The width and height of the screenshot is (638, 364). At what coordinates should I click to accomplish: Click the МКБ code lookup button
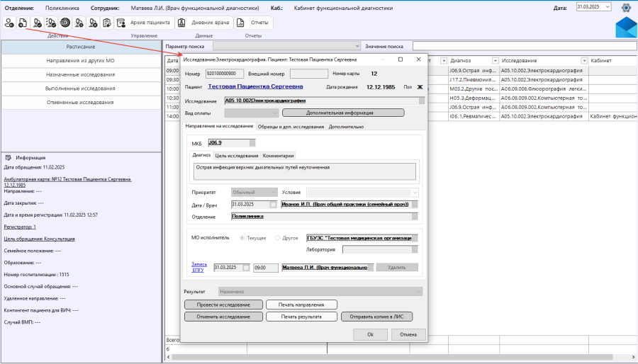coord(252,143)
